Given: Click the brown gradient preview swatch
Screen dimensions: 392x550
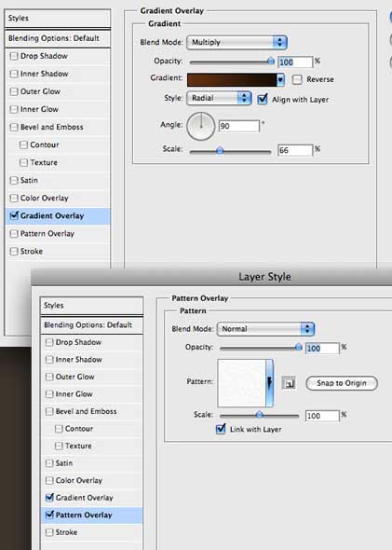Looking at the screenshot, I should (232, 79).
